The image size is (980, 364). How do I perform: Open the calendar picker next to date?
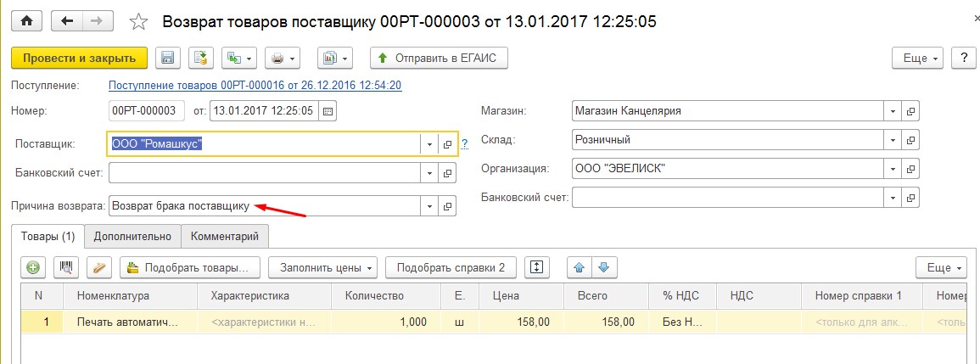tap(328, 110)
